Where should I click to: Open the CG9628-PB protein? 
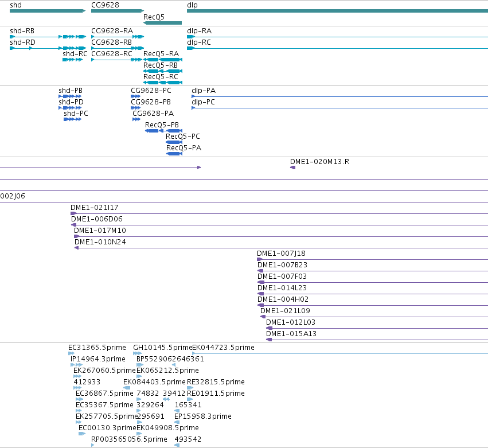pyautogui.click(x=135, y=108)
